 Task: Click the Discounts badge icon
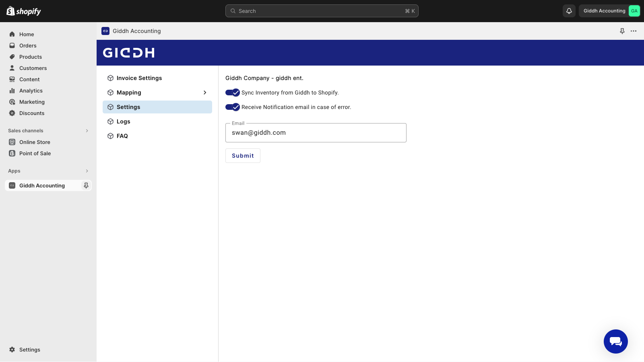point(12,113)
